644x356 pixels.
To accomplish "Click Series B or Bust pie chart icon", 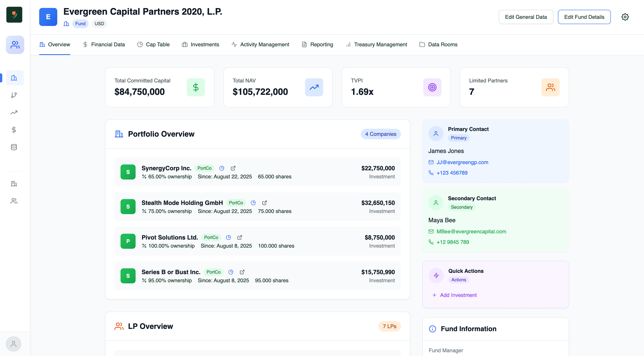I will coord(231,272).
